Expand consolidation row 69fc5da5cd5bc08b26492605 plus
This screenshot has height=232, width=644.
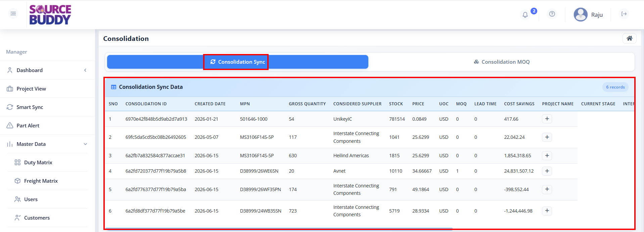click(x=547, y=137)
